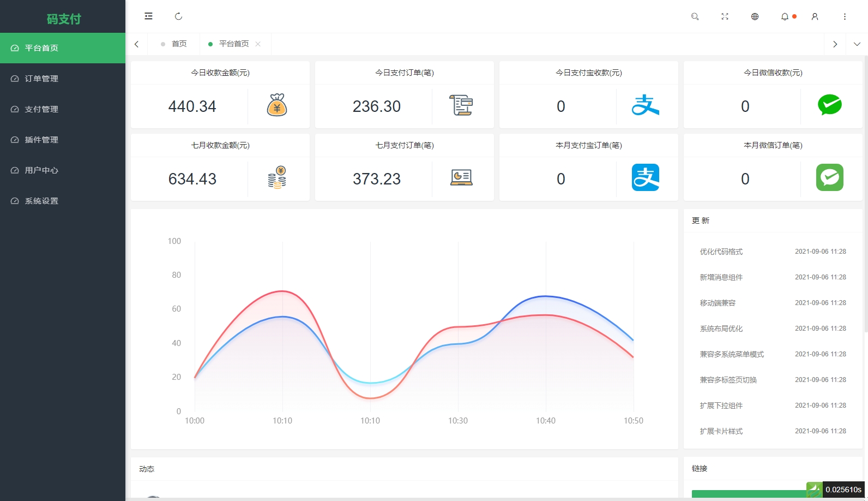Toggle fullscreen mode icon
Screen dimensions: 868x501
[x=725, y=16]
